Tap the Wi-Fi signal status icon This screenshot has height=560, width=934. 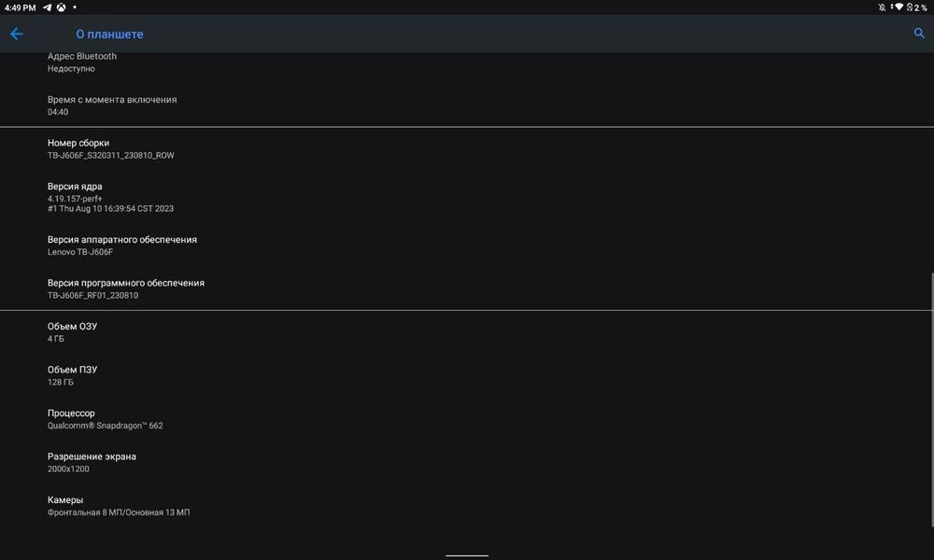click(x=898, y=7)
